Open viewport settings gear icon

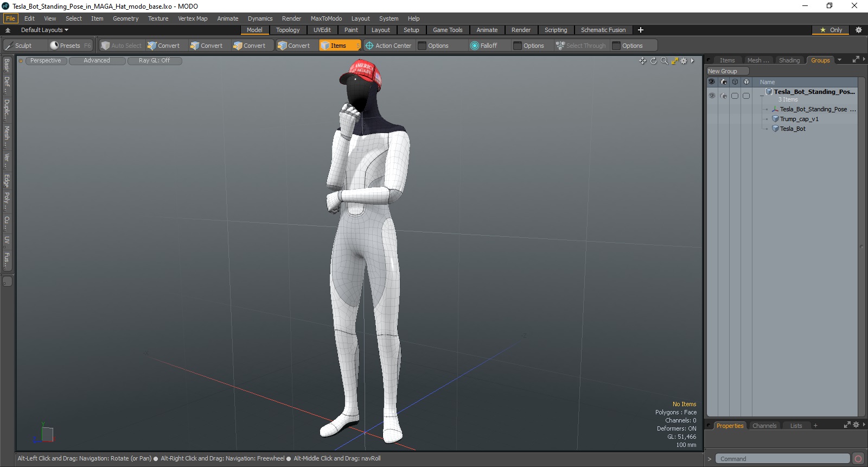(684, 61)
